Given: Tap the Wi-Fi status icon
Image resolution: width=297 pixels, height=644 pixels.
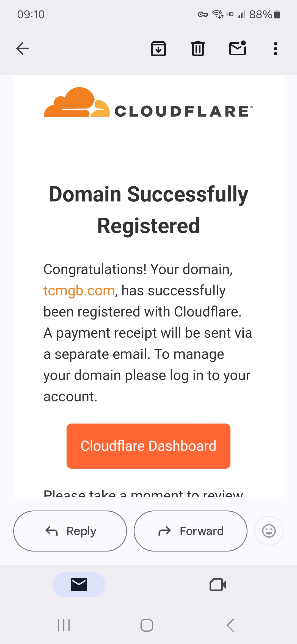Looking at the screenshot, I should [x=218, y=14].
